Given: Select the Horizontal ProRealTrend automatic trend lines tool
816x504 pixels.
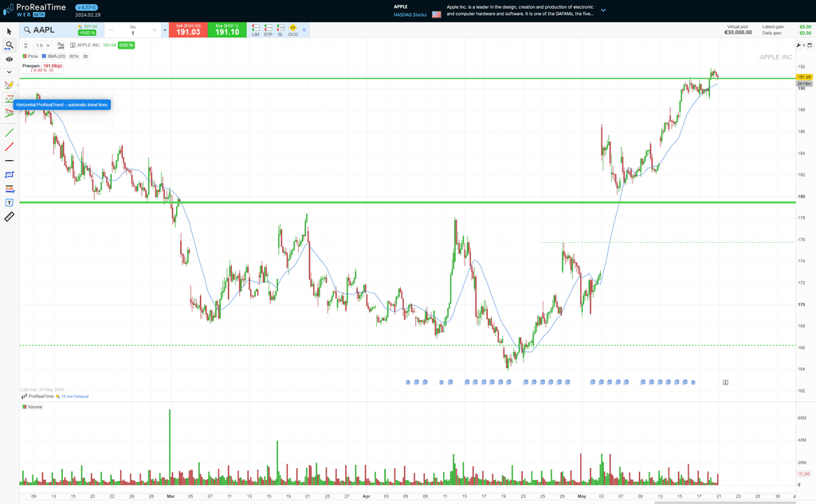Looking at the screenshot, I should pos(9,99).
